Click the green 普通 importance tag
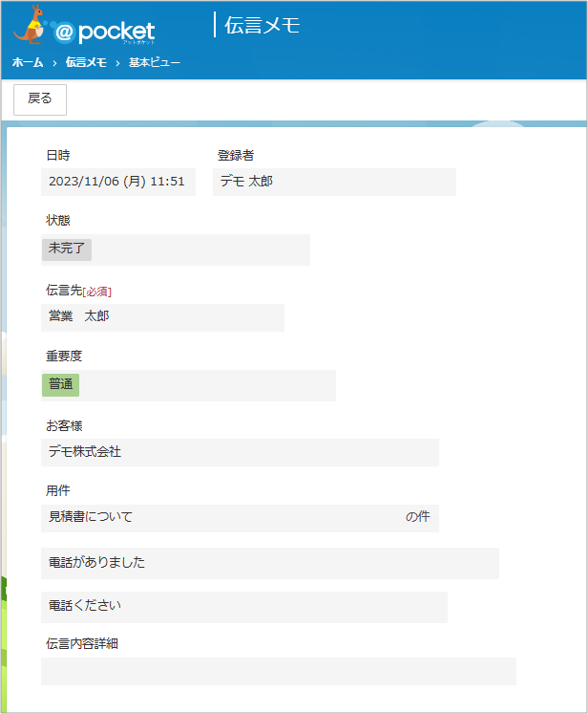 [61, 385]
